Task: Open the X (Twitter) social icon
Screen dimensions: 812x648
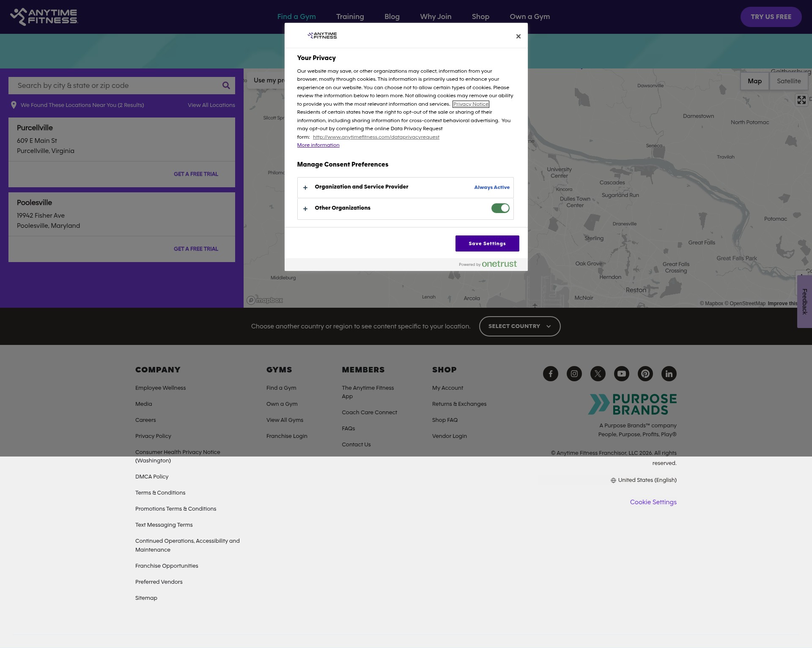Action: [598, 374]
